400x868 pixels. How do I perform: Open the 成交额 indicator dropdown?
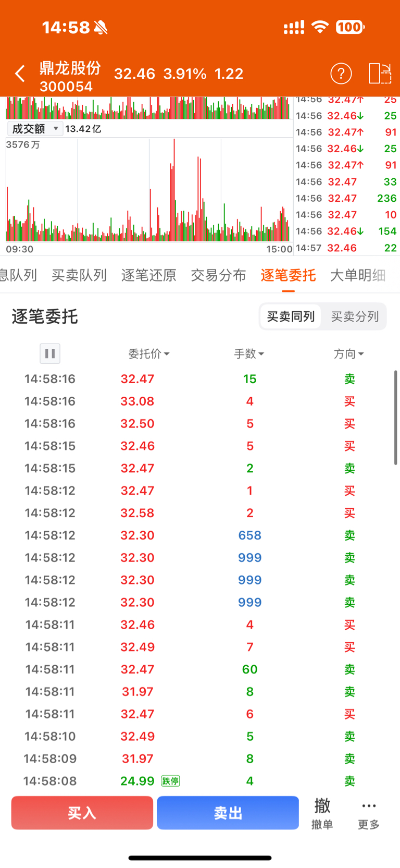[35, 129]
